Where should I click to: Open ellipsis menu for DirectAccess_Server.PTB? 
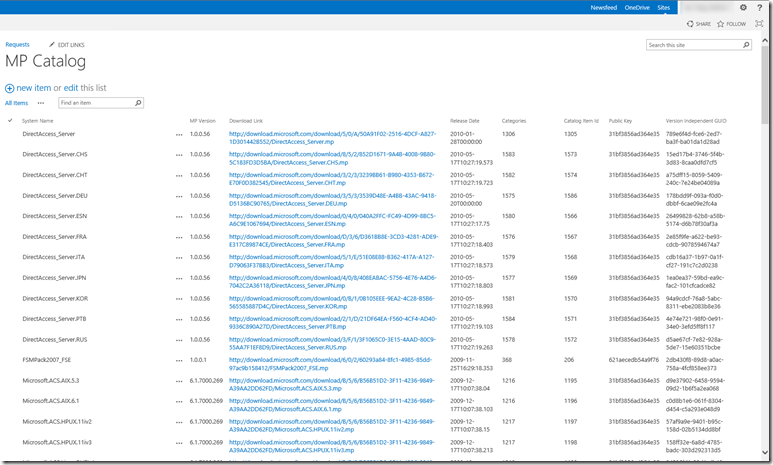[179, 319]
